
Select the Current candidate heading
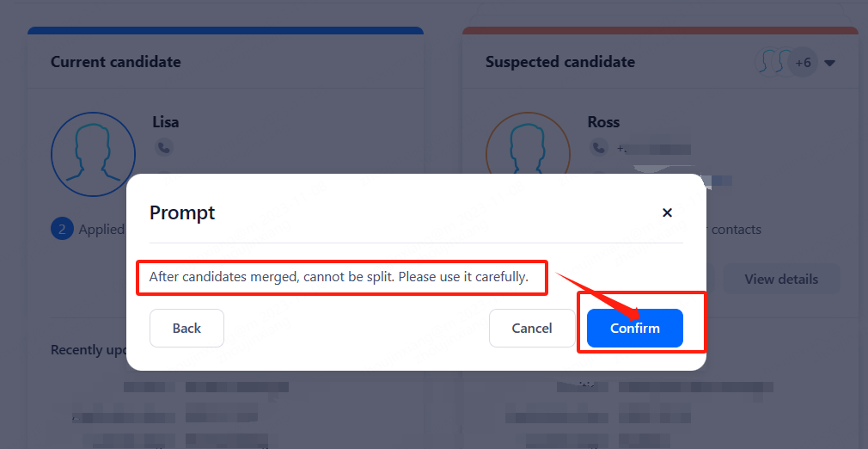click(x=115, y=62)
